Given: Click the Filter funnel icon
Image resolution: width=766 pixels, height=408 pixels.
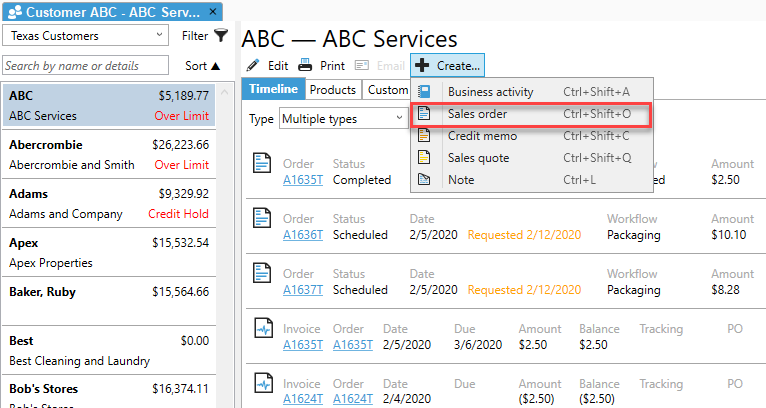Looking at the screenshot, I should point(221,35).
